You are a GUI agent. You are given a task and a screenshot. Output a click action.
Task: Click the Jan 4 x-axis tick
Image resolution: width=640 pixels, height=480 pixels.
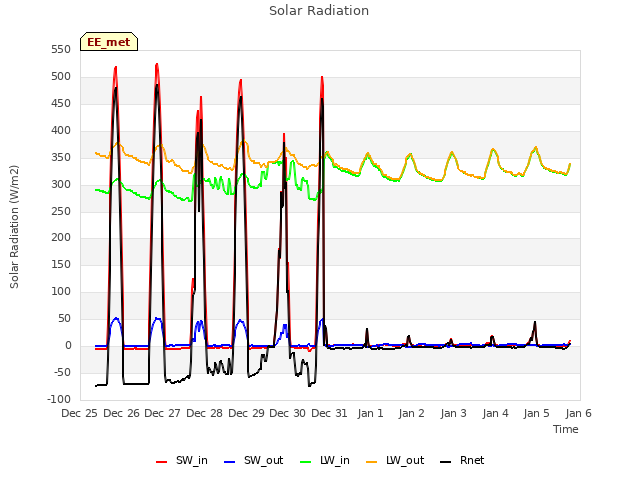click(496, 413)
